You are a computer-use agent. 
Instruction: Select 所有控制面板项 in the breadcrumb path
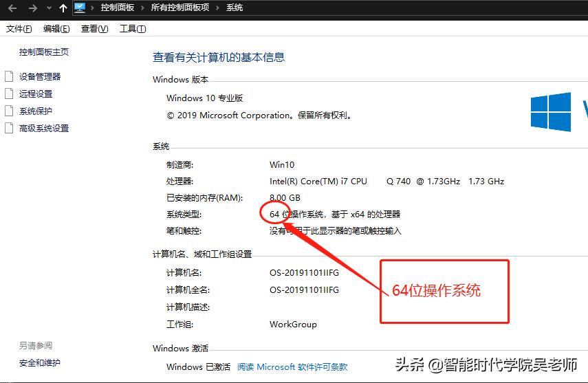tap(180, 8)
